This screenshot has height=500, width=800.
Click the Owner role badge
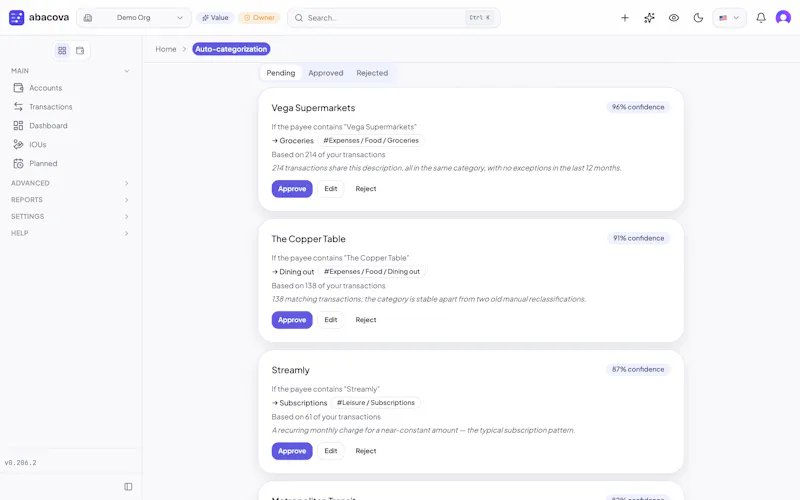259,18
